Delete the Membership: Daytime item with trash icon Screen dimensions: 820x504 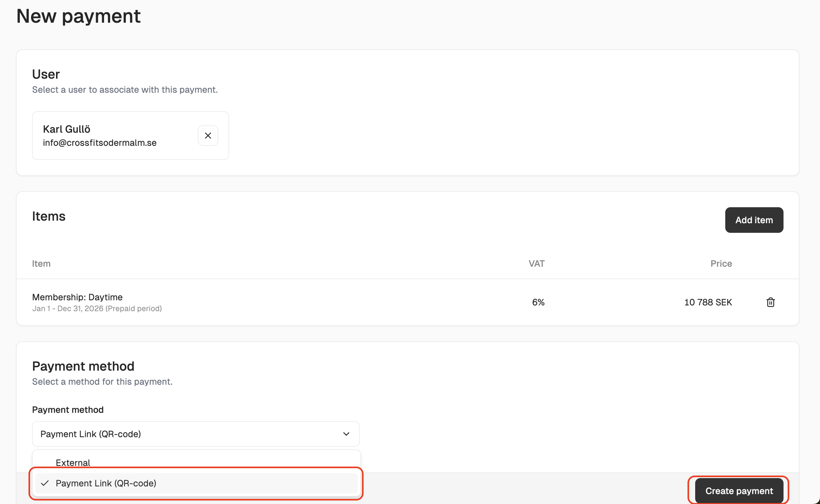[770, 302]
